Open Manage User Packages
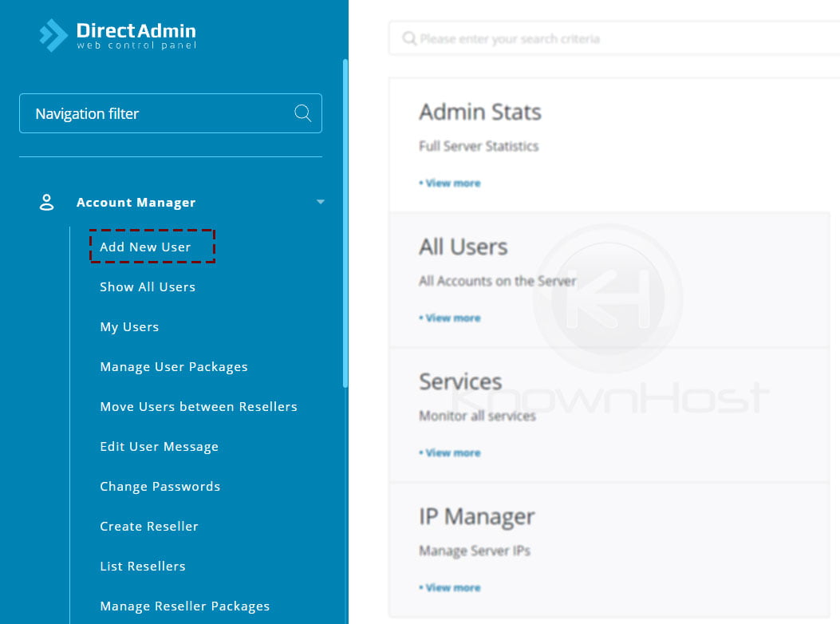The width and height of the screenshot is (840, 624). tap(173, 366)
